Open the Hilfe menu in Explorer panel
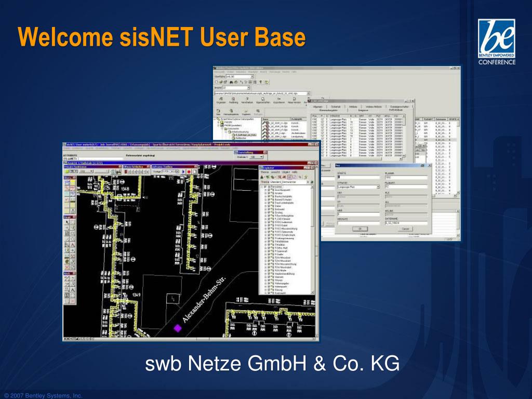Image resolution: width=532 pixels, height=399 pixels. click(x=295, y=172)
